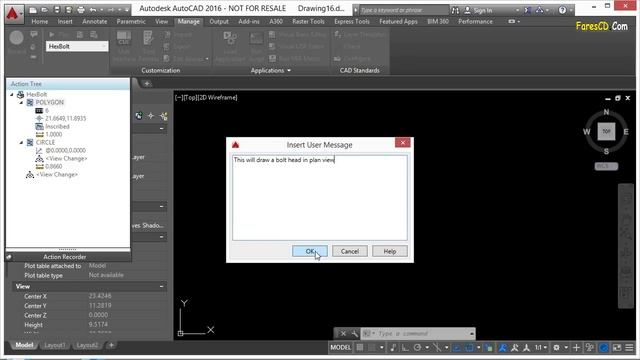Click OK in Insert User Message dialog
The height and width of the screenshot is (360, 640).
click(x=309, y=251)
